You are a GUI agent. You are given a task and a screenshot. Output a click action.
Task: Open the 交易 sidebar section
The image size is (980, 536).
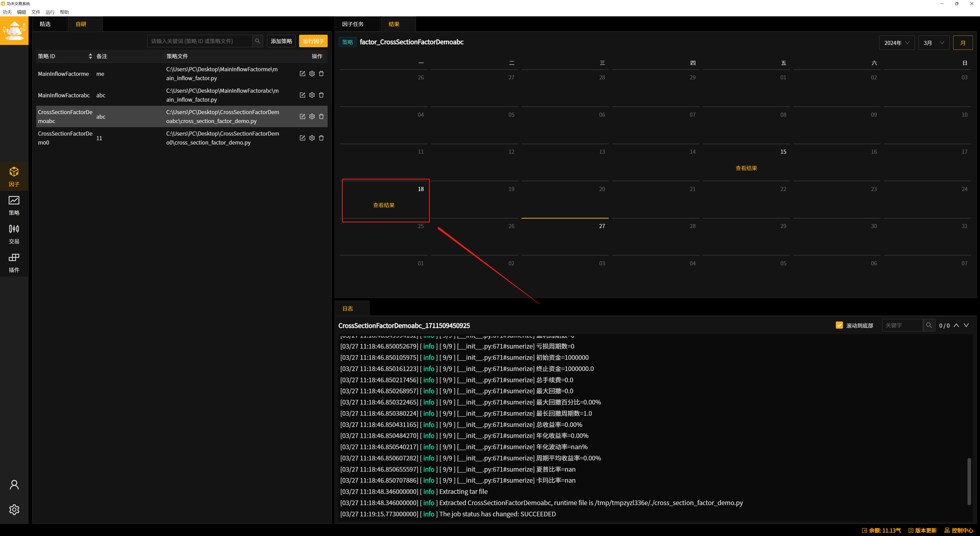14,234
